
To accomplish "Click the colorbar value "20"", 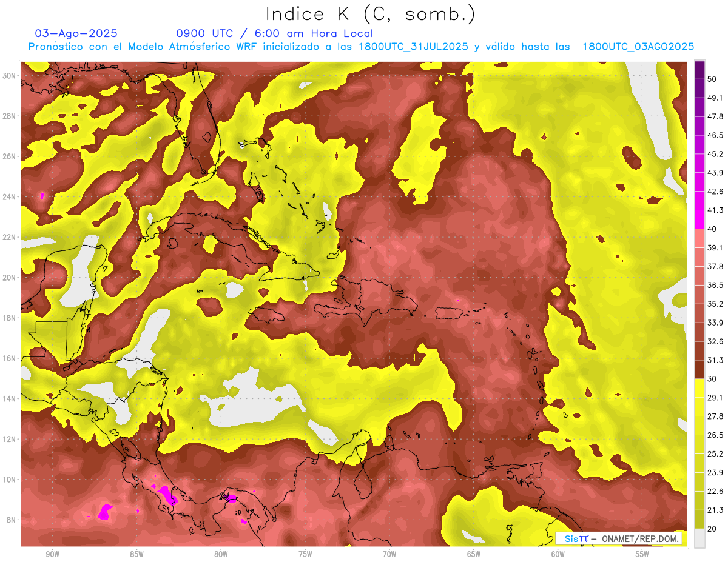I will click(x=712, y=529).
